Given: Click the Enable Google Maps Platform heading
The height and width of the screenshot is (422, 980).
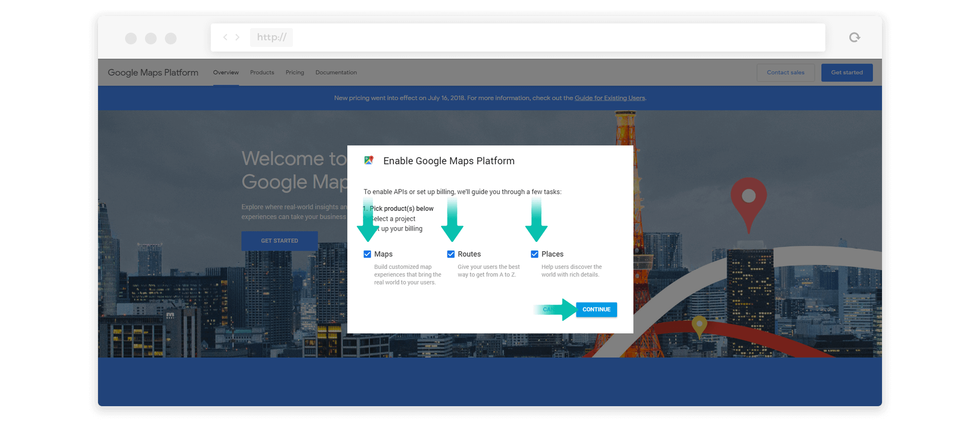Looking at the screenshot, I should pyautogui.click(x=449, y=161).
